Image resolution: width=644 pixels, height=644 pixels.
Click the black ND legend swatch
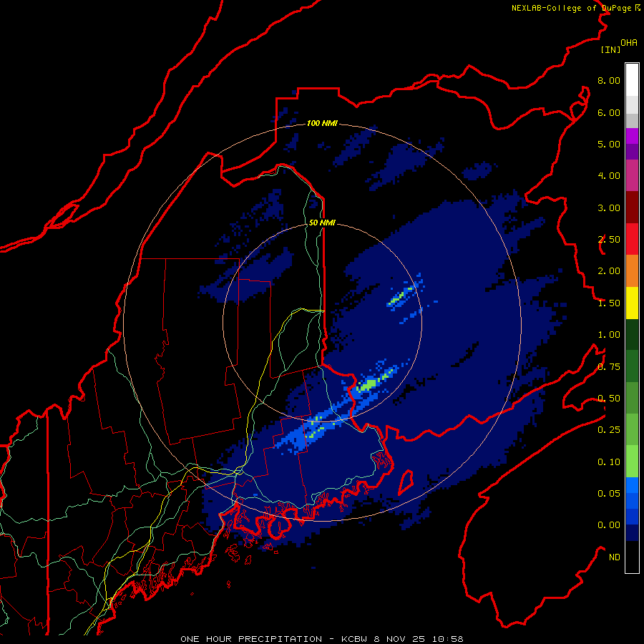click(632, 557)
